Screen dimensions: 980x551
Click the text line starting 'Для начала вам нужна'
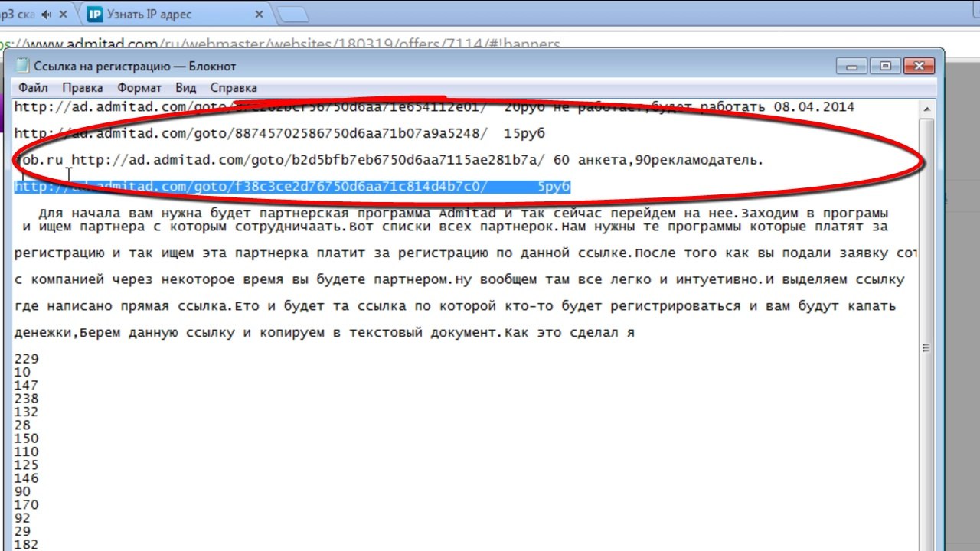pos(463,213)
